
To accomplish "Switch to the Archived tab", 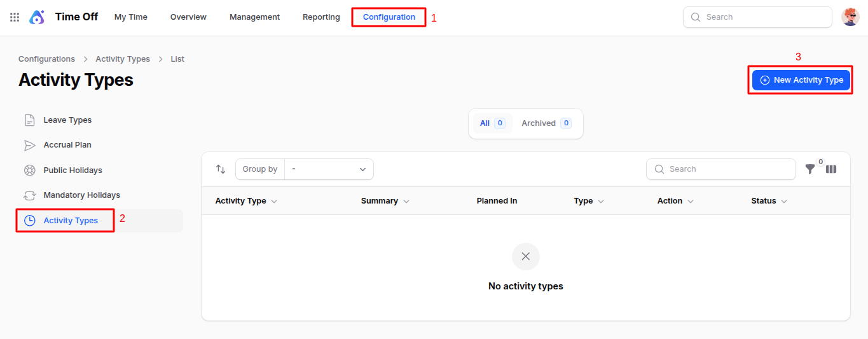I will pyautogui.click(x=546, y=123).
